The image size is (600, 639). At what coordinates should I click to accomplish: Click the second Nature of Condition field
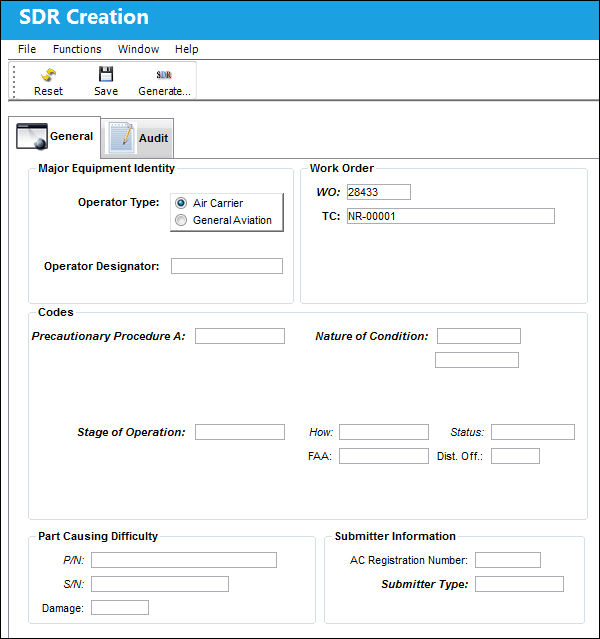(477, 360)
